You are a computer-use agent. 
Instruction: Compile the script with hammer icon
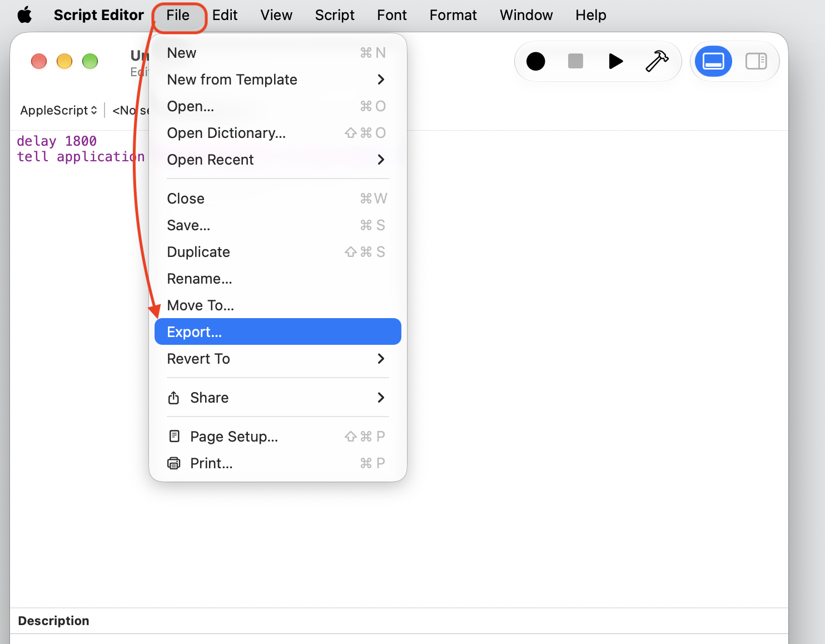[657, 61]
